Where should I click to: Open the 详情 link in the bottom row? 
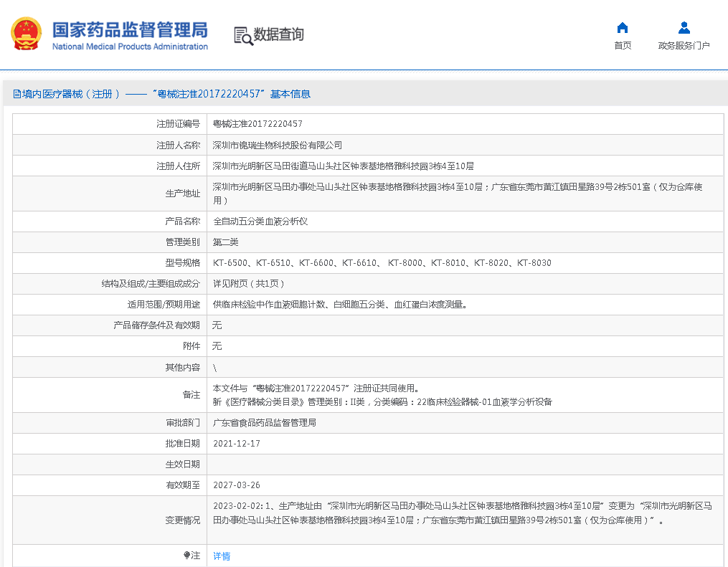222,556
